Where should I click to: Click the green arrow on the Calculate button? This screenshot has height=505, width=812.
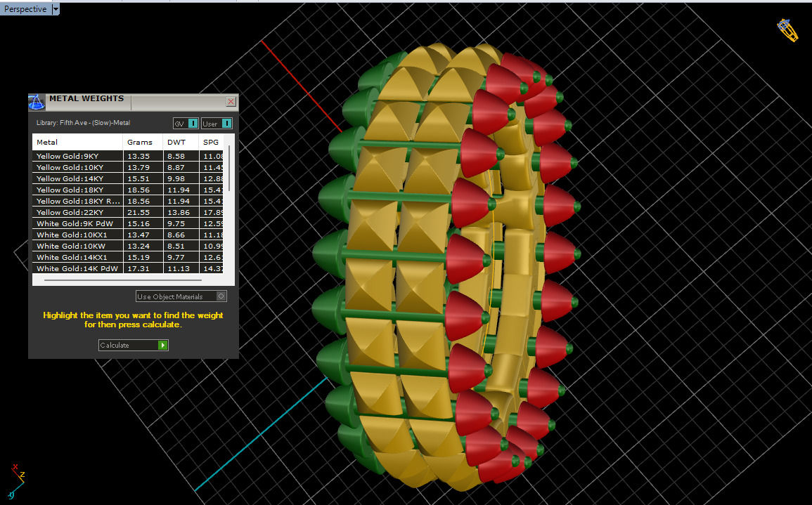coord(162,345)
